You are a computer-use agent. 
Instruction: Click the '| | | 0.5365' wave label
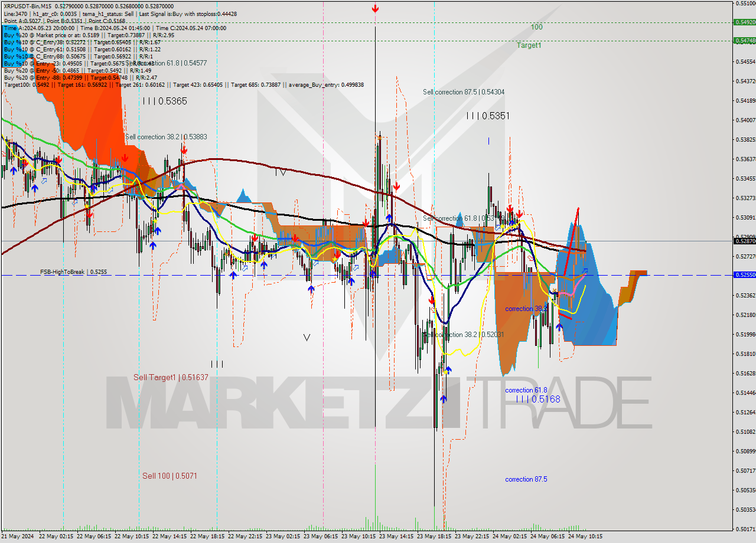click(165, 102)
